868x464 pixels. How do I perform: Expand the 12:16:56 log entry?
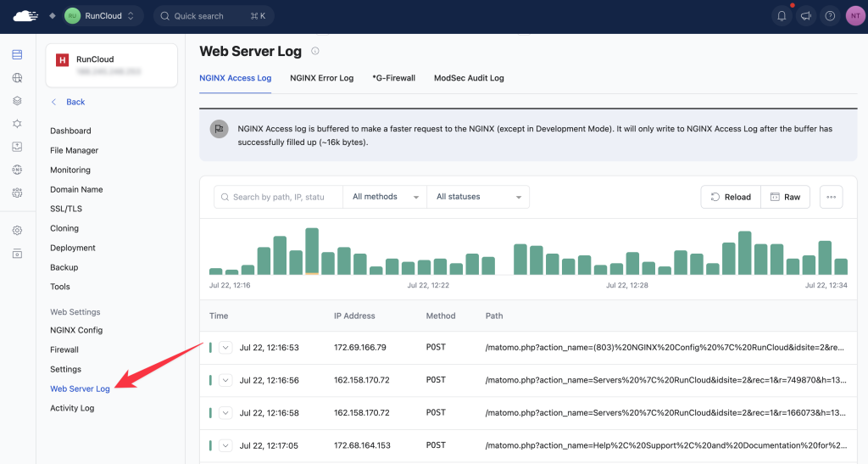(225, 380)
